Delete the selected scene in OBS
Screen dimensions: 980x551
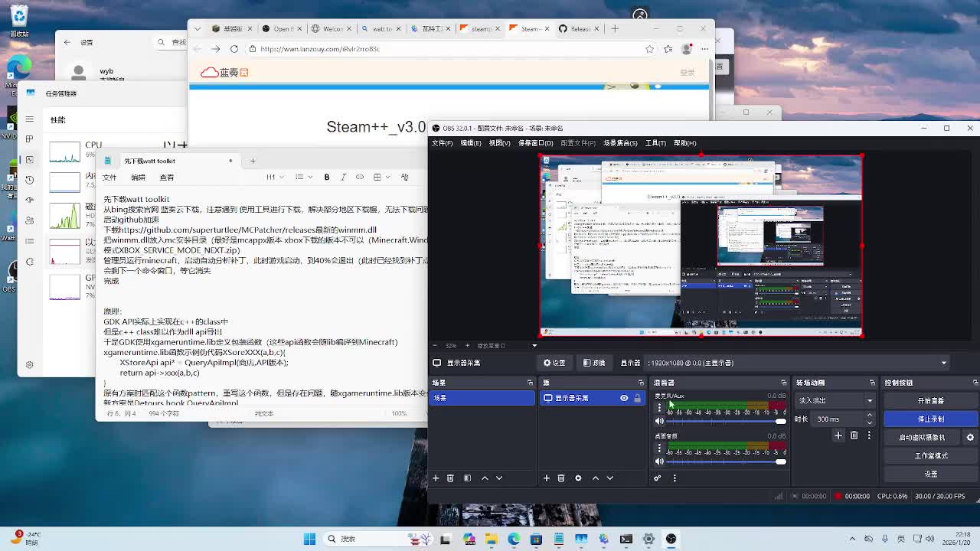point(450,478)
